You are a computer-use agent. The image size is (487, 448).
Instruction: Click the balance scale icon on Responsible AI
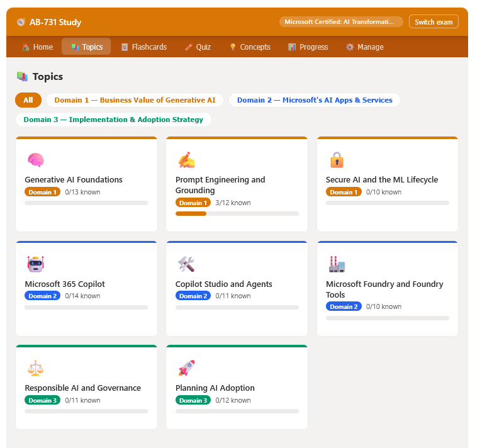[x=35, y=368]
